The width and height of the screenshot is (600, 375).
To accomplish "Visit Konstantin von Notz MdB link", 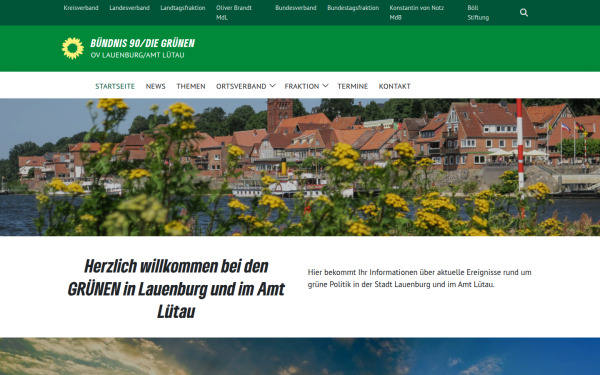I will (x=417, y=13).
